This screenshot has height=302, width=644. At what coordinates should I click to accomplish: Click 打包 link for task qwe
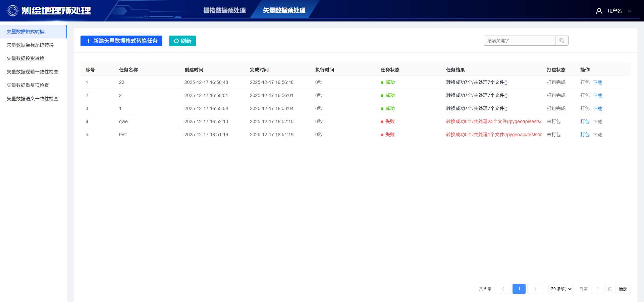click(x=585, y=121)
